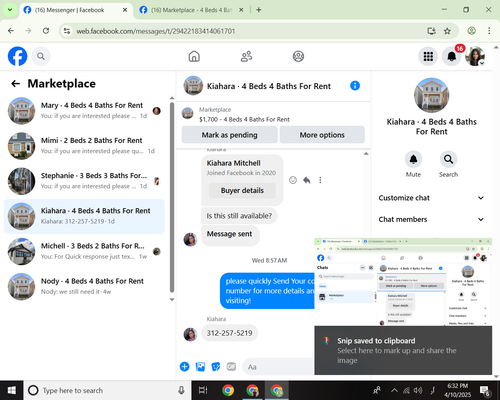
Task: Navigate back in browser
Action: 11,31
